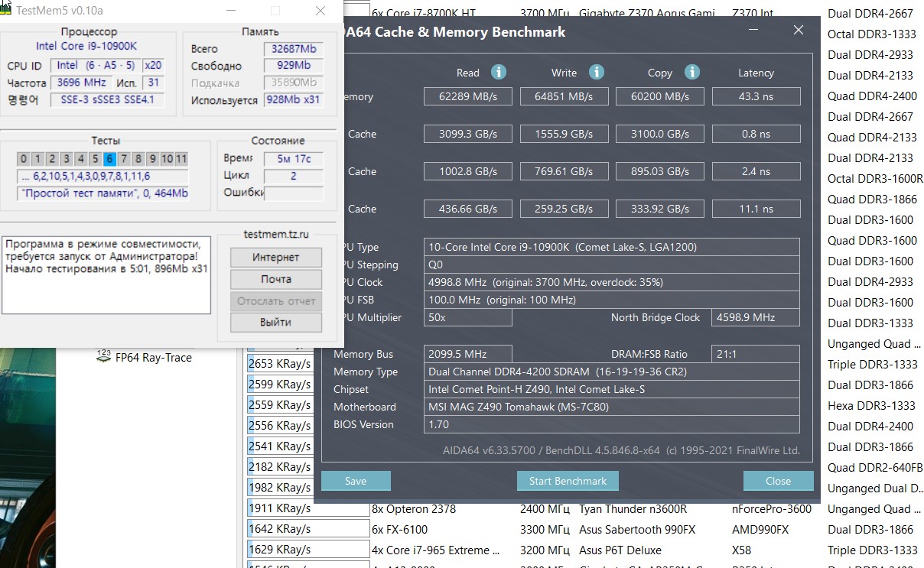Click test number 11 box
This screenshot has width=924, height=568.
point(181,159)
